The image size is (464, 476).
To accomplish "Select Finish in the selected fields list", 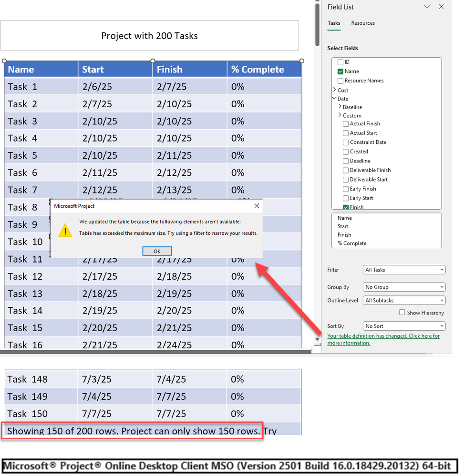I will pos(344,235).
